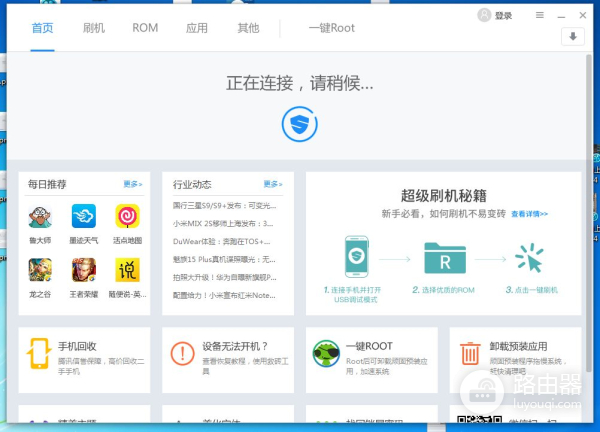Image resolution: width=600 pixels, height=432 pixels.
Task: Switch to the 应用 tab
Action: pyautogui.click(x=197, y=28)
